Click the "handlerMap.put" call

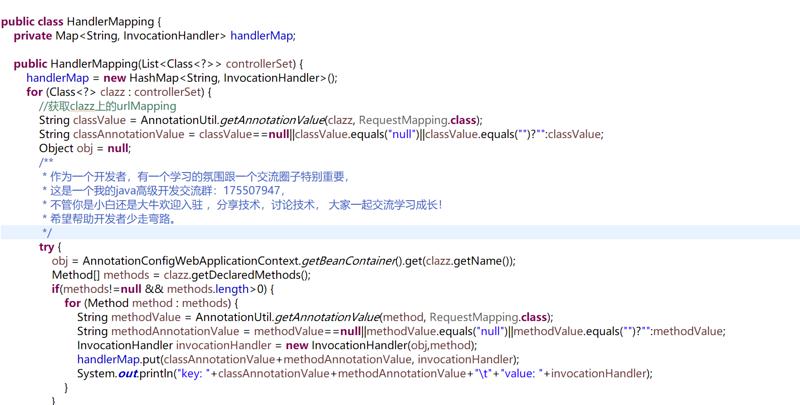point(118,360)
